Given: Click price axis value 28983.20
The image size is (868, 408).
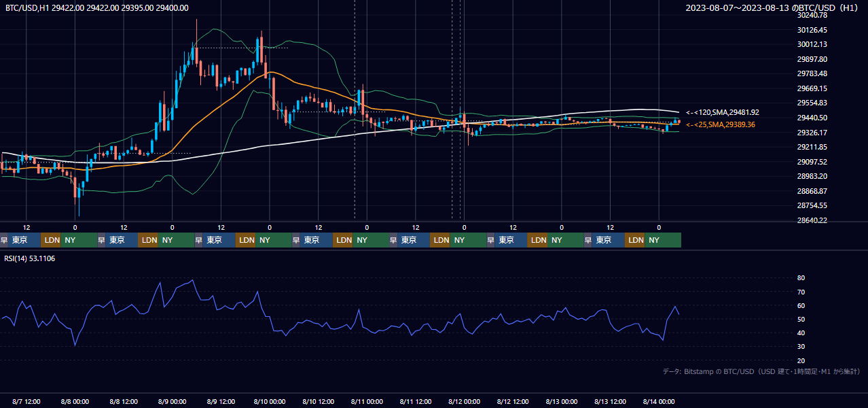Looking at the screenshot, I should tap(812, 176).
